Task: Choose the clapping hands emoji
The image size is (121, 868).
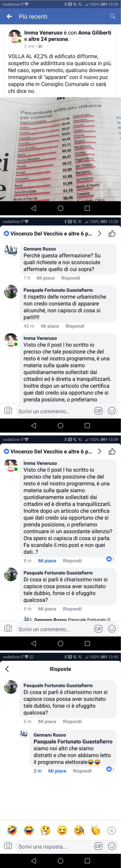Action: pyautogui.click(x=96, y=830)
